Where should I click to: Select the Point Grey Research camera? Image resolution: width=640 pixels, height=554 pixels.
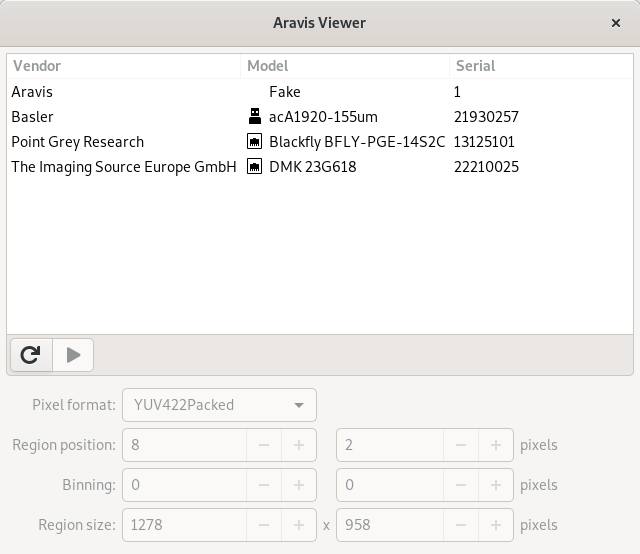pos(320,142)
